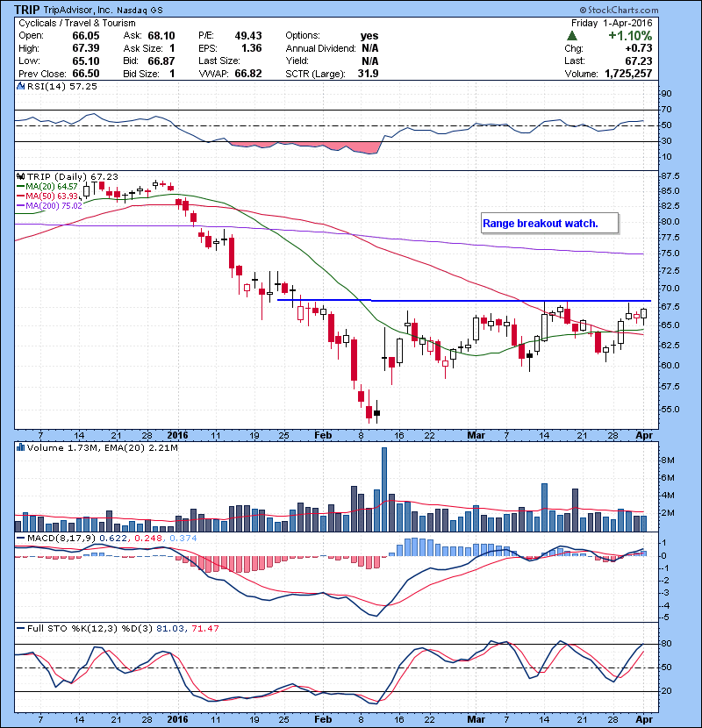Click the Last price 67.23 in header
Image resolution: width=702 pixels, height=728 pixels.
pos(638,61)
